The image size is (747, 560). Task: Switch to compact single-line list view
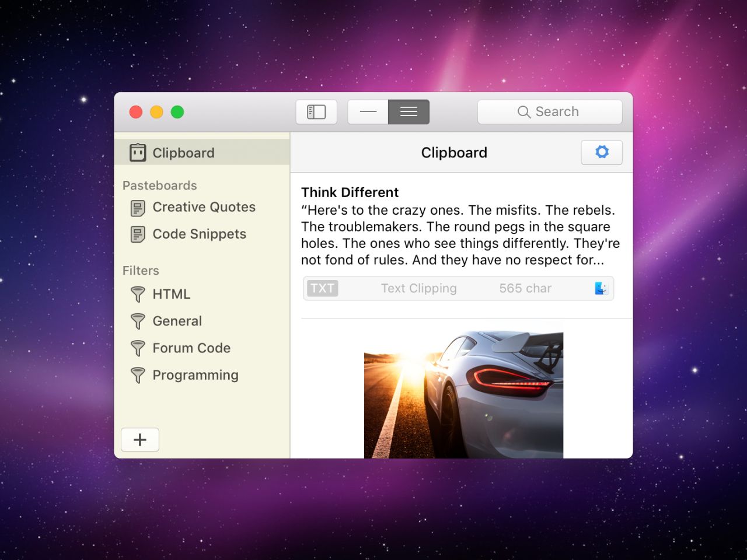(x=368, y=112)
